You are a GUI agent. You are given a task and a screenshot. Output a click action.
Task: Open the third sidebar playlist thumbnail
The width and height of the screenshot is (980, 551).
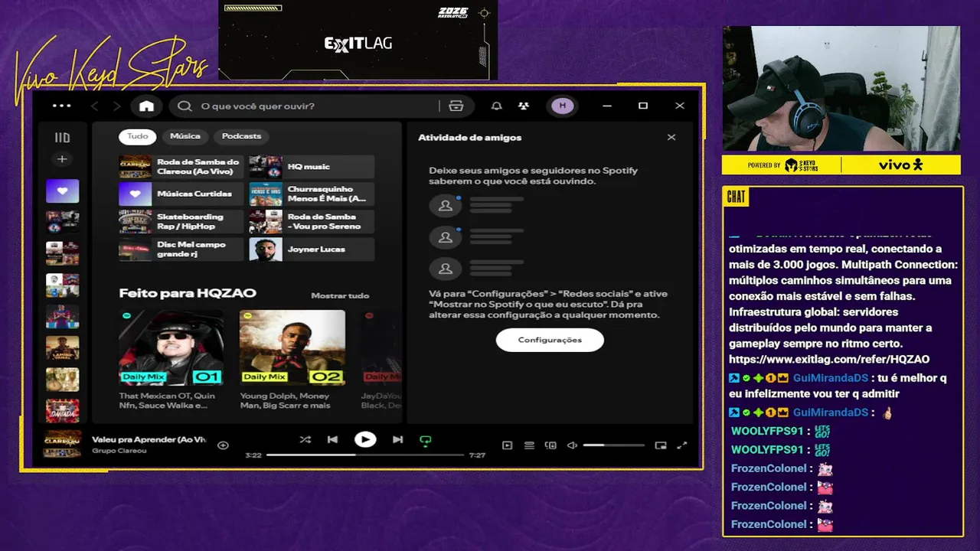click(x=62, y=253)
